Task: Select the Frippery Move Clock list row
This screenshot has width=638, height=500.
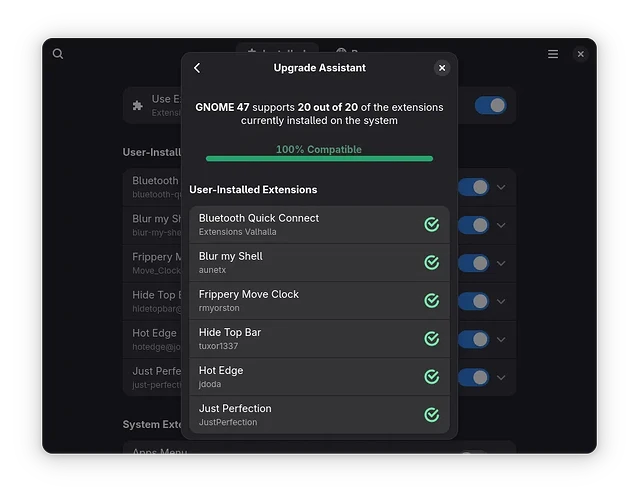Action: (319, 301)
